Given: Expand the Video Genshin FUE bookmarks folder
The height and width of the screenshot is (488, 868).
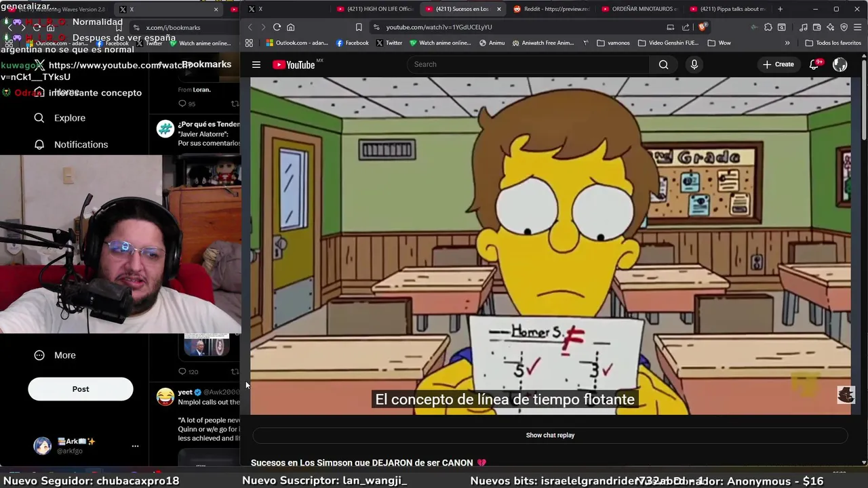Looking at the screenshot, I should point(667,43).
